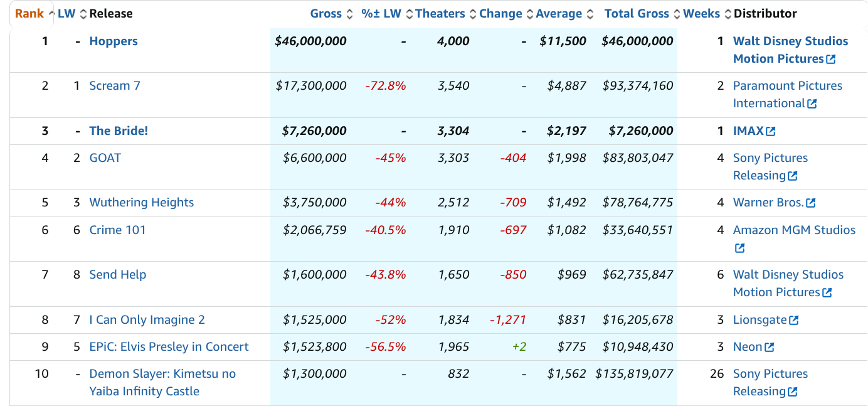Sort by Change column header
This screenshot has width=868, height=406.
500,14
